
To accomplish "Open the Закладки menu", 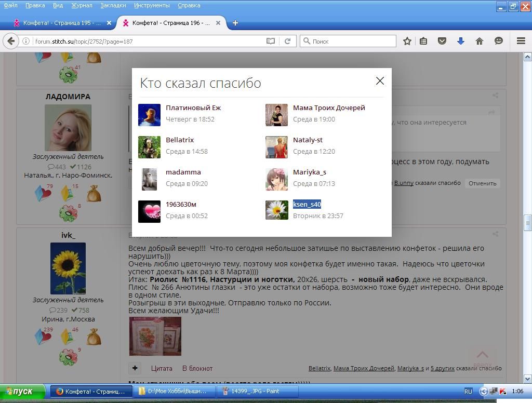I will tap(113, 5).
